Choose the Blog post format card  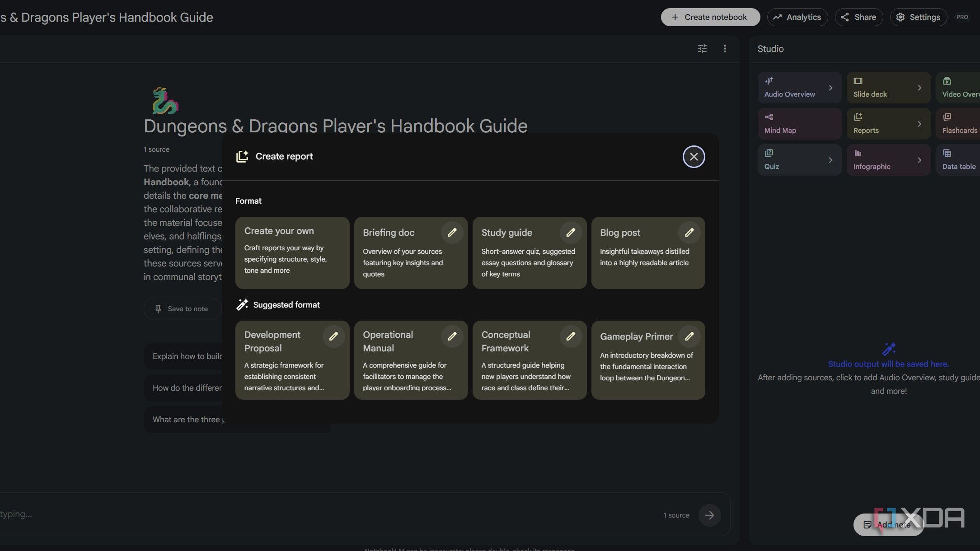tap(648, 253)
